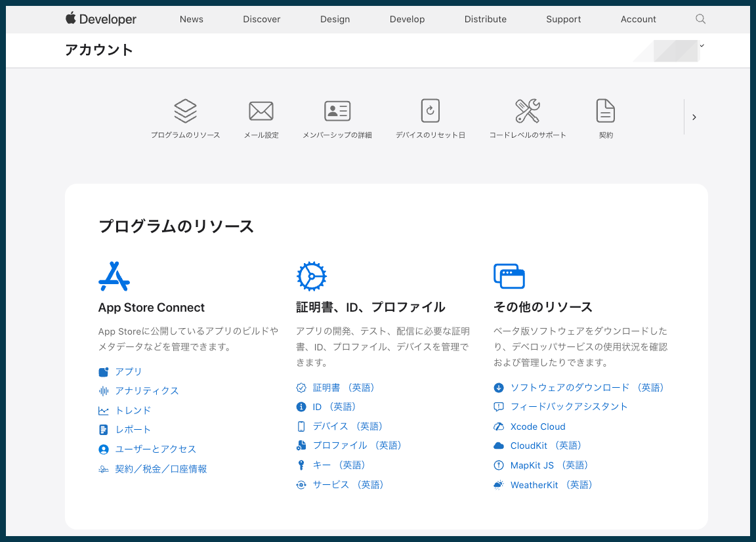Click the コードレベルのサポート tools icon
The image size is (756, 542).
tap(528, 110)
